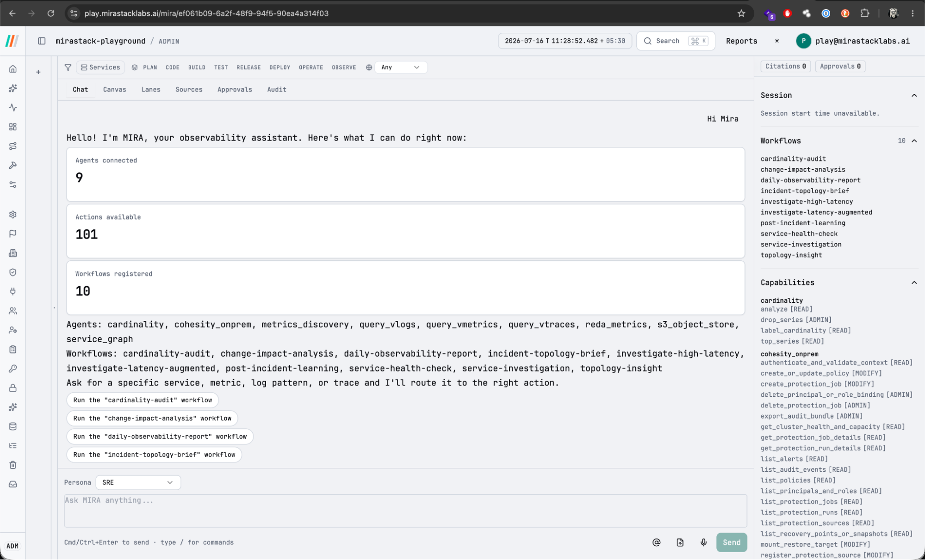This screenshot has width=925, height=560.
Task: Open the hammer tools icon in the sidebar
Action: [13, 165]
